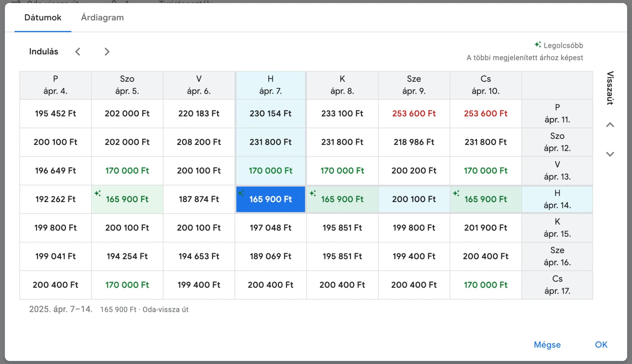
Task: Show later return dates with down chevron
Action: point(610,154)
